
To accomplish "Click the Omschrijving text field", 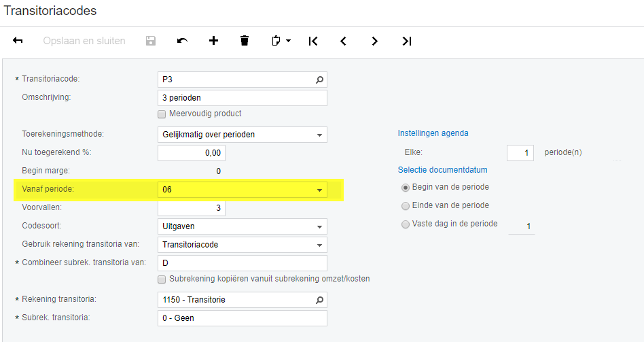I will tap(242, 98).
